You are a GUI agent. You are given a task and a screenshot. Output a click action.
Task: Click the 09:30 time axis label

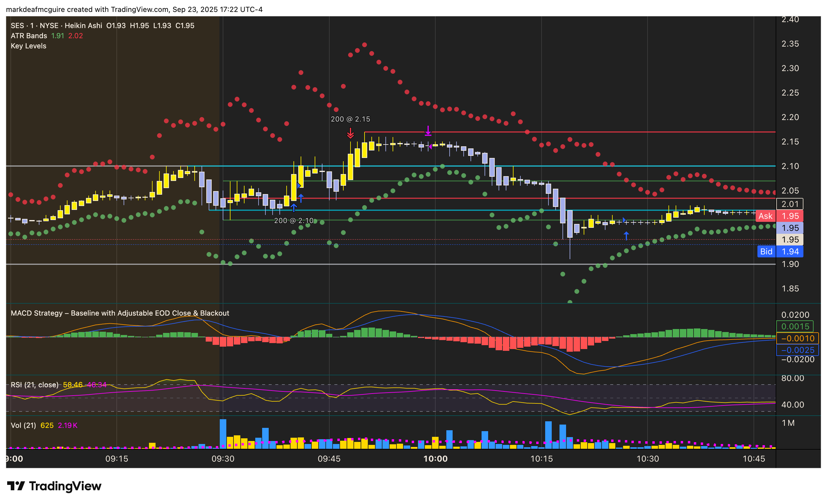223,459
